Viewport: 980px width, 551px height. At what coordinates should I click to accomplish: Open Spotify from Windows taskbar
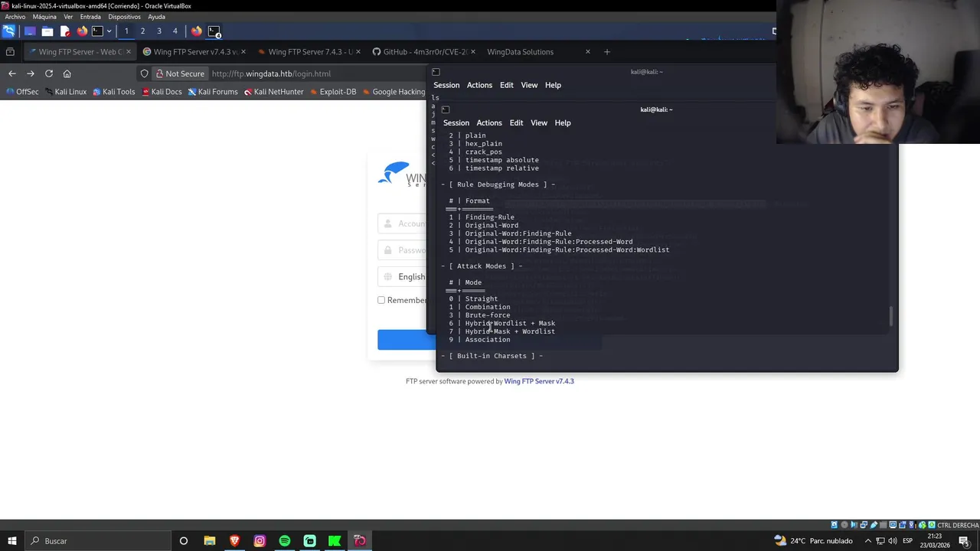coord(285,541)
